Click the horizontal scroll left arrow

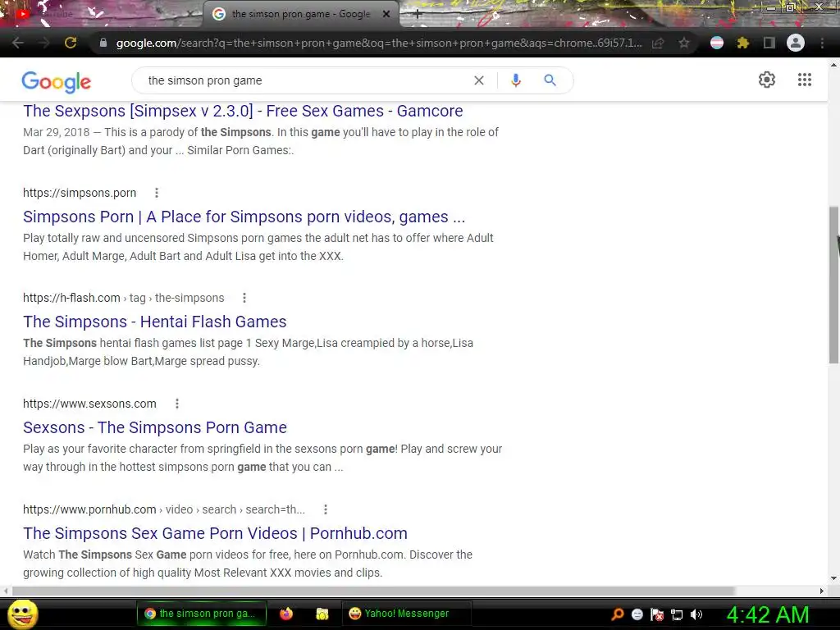(x=6, y=591)
